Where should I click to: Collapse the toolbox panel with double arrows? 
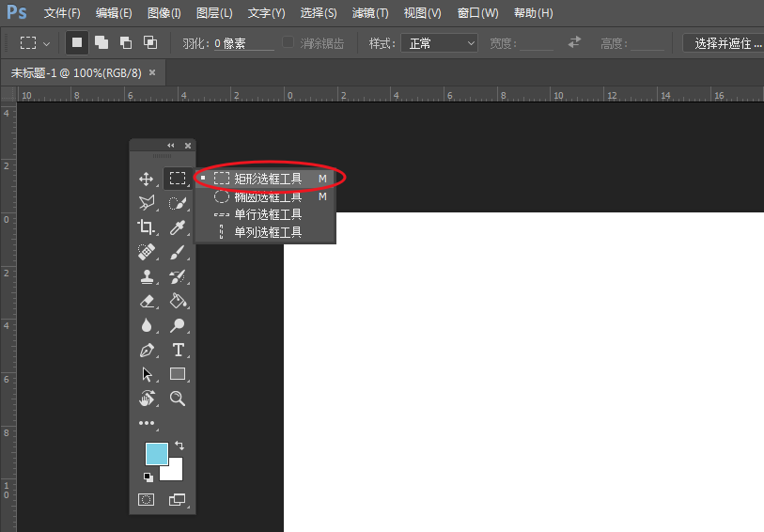[171, 146]
